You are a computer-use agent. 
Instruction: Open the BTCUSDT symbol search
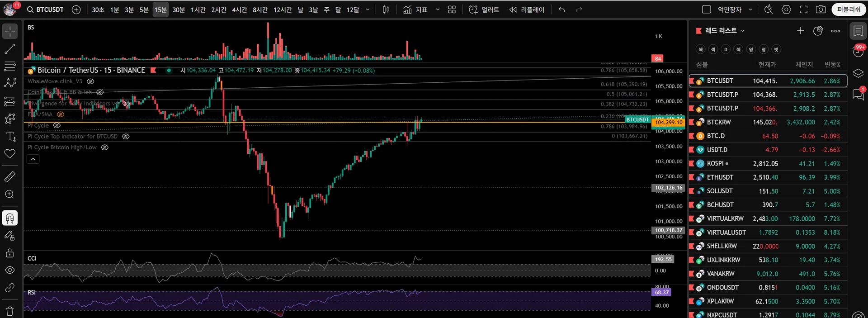[x=45, y=9]
